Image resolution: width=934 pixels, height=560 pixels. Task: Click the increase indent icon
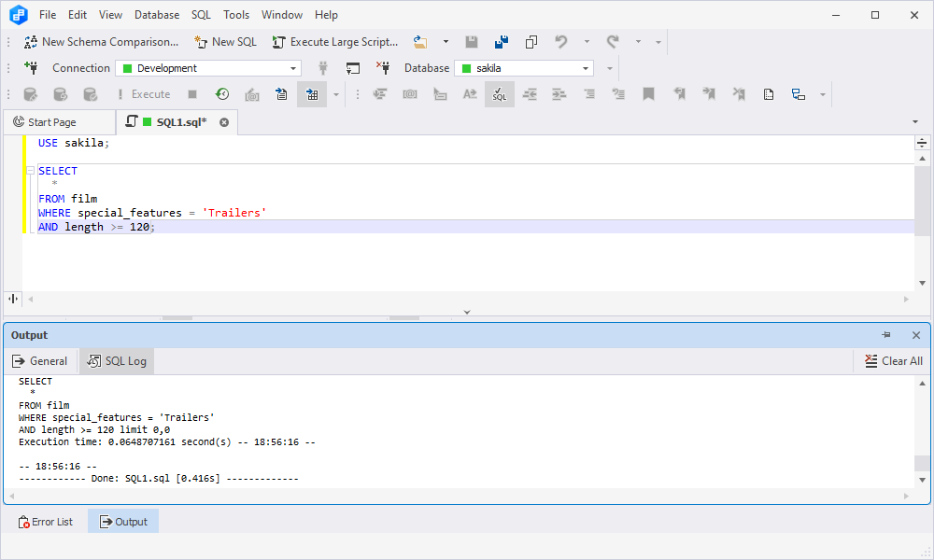click(x=559, y=94)
